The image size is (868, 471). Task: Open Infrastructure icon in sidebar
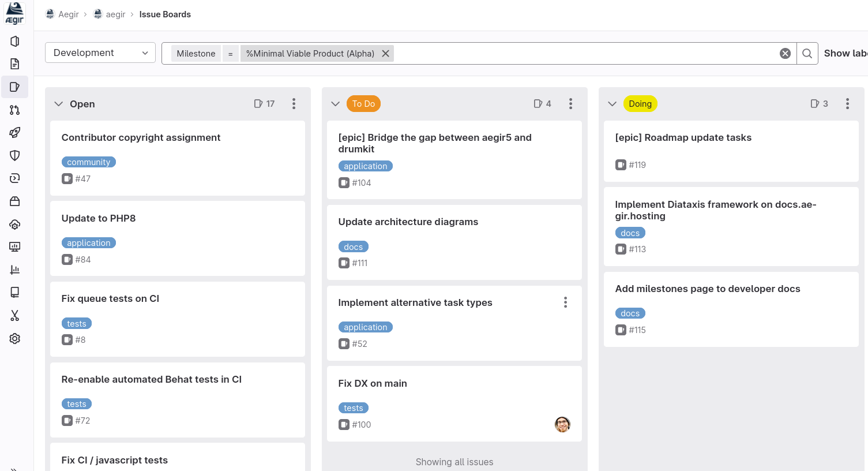click(15, 224)
